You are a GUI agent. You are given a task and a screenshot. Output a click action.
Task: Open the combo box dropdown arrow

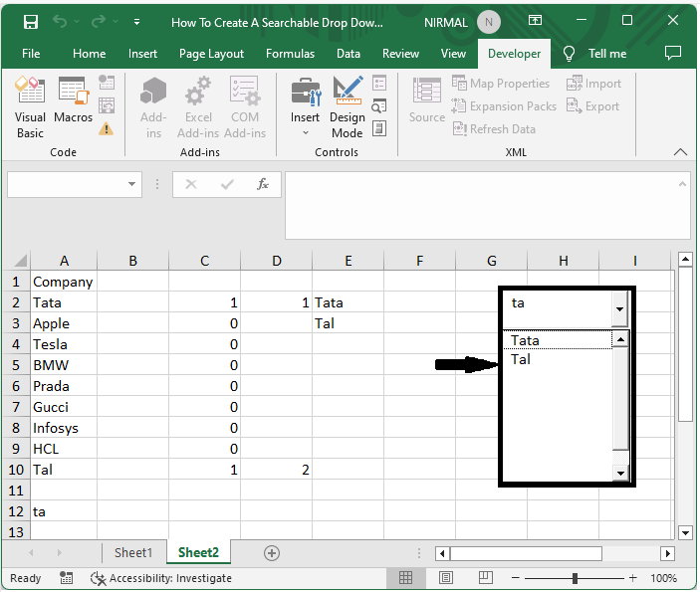619,308
